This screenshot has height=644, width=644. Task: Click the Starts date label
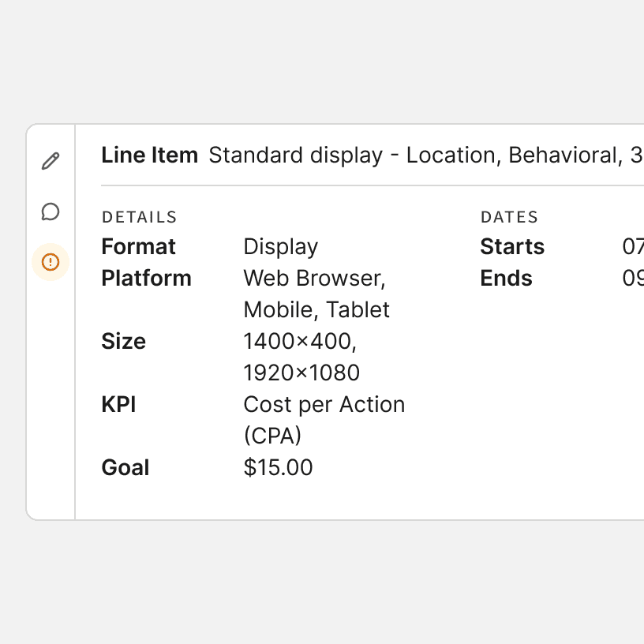(512, 247)
